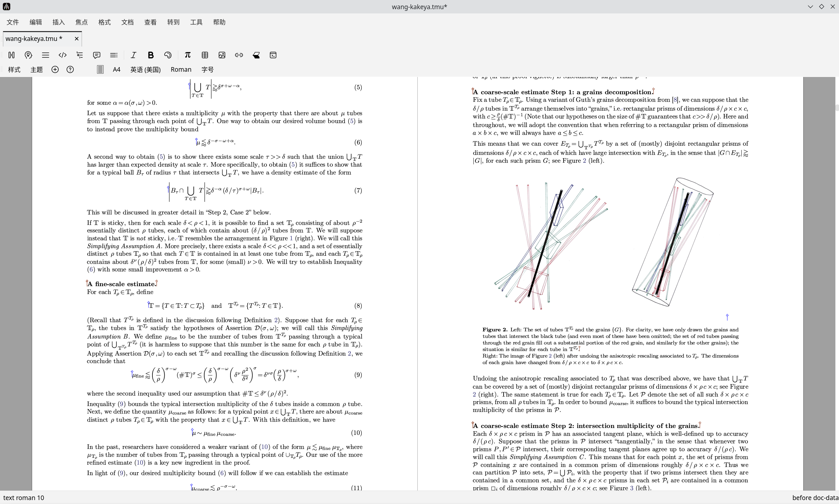Toggle bold formatting

point(150,55)
